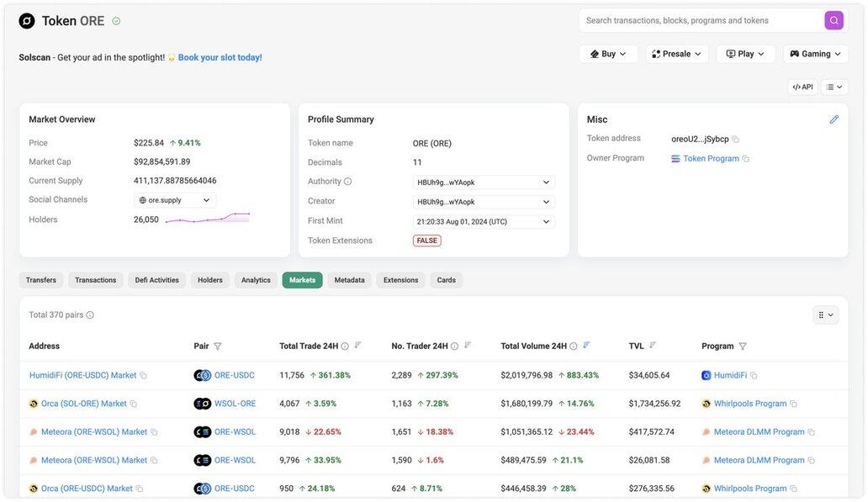The width and height of the screenshot is (868, 502).
Task: Sort by No. Trader 24H
Action: pos(468,346)
